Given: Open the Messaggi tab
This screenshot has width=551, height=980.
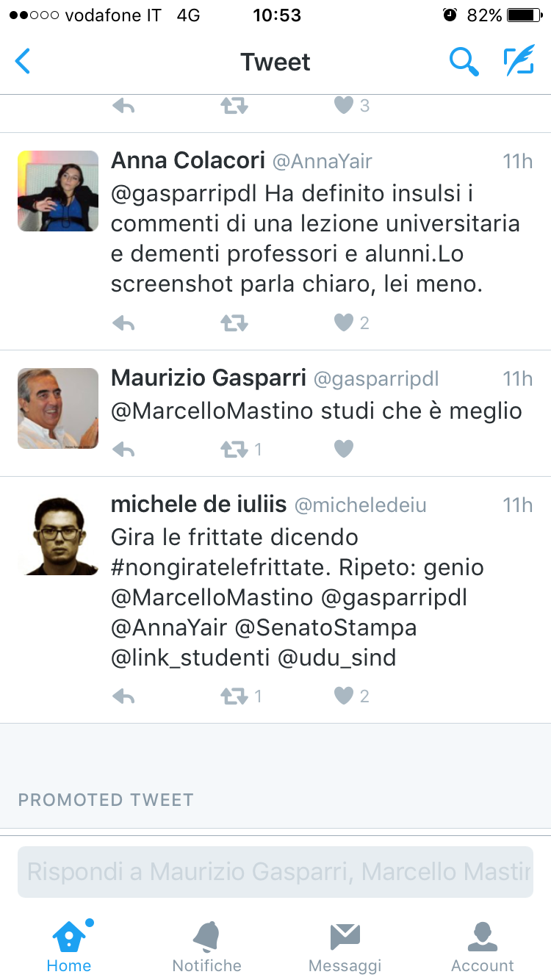Looking at the screenshot, I should (x=345, y=946).
